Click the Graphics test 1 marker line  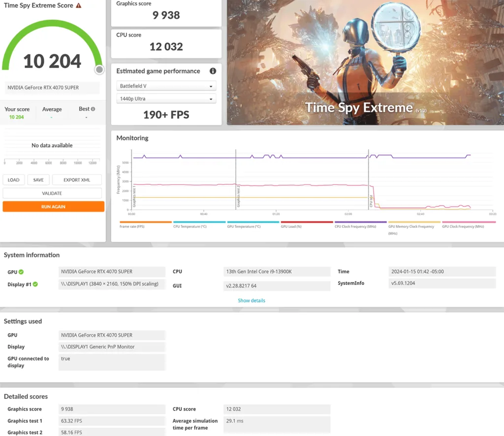coord(132,179)
